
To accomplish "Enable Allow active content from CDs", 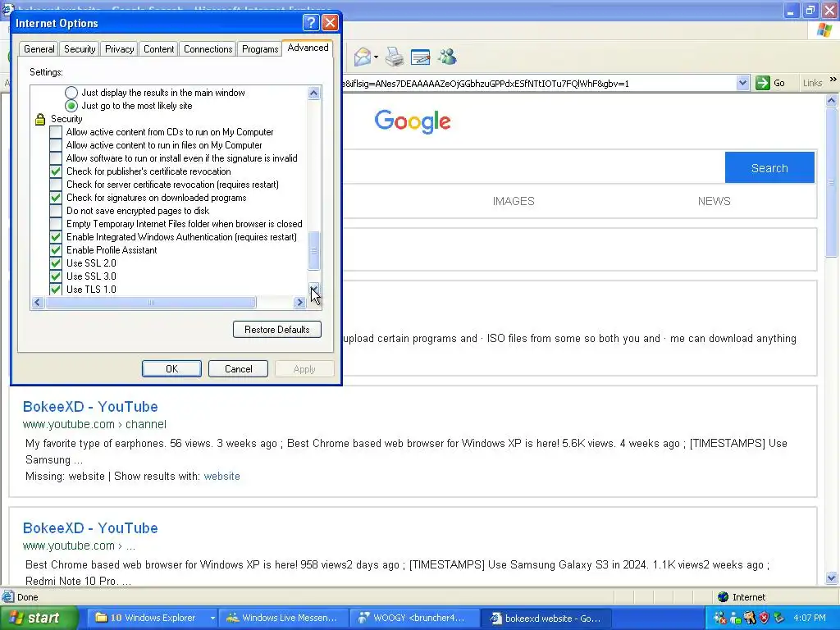I will click(56, 132).
